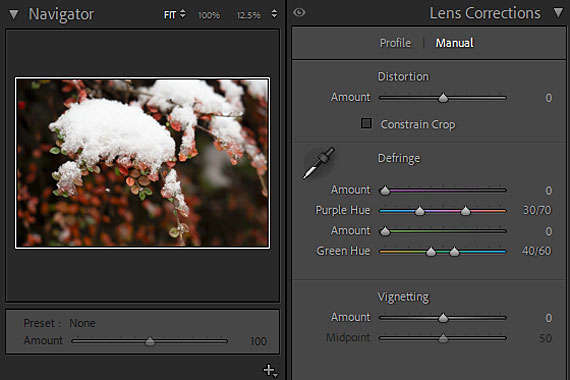Image resolution: width=570 pixels, height=380 pixels.
Task: Click the Navigator panel title
Action: 61,15
